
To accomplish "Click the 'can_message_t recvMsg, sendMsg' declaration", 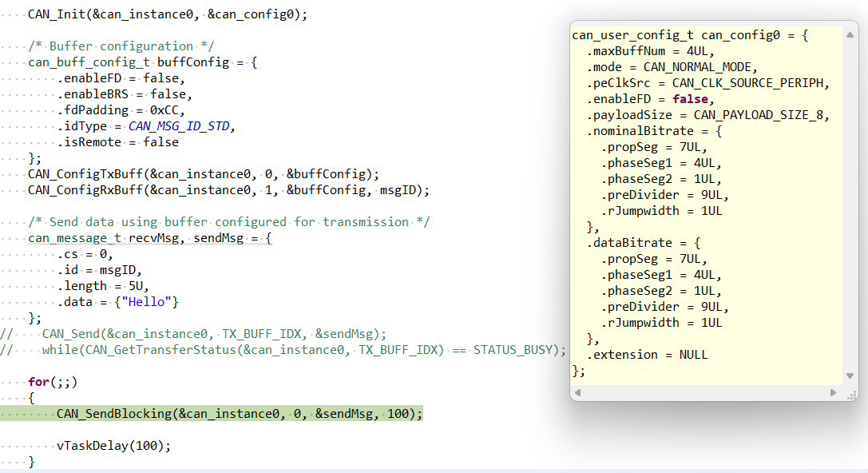I will click(x=150, y=238).
